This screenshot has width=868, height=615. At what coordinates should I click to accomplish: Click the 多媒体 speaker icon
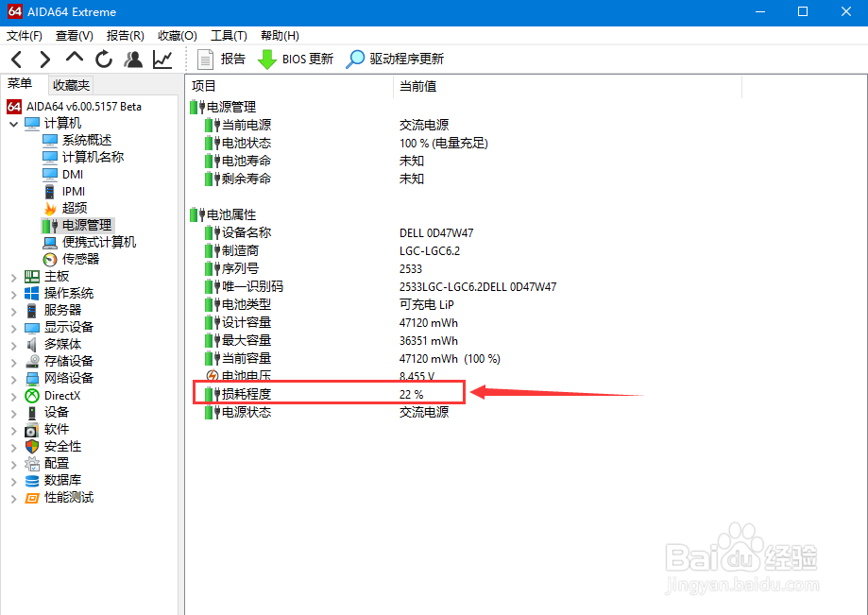coord(32,344)
